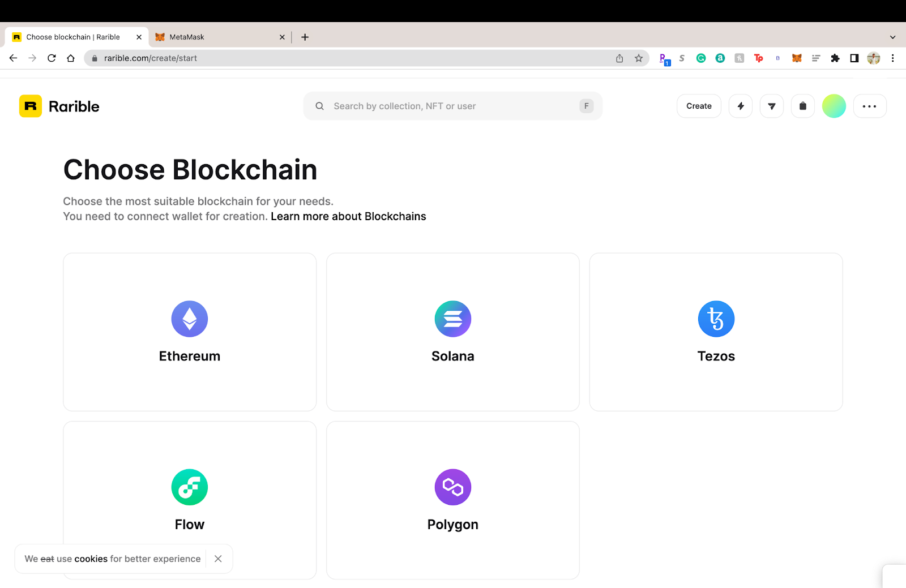
Task: Open the green Grammarly G extension
Action: tap(701, 58)
